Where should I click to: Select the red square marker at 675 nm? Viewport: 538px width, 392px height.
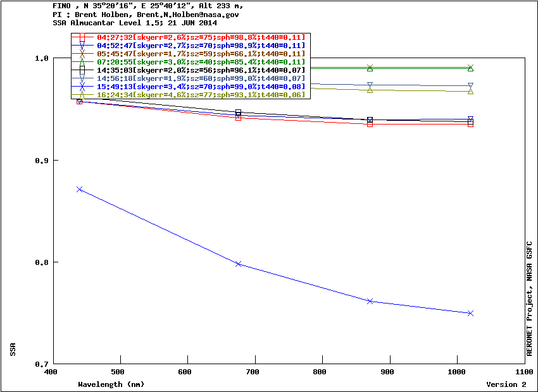tap(239, 117)
